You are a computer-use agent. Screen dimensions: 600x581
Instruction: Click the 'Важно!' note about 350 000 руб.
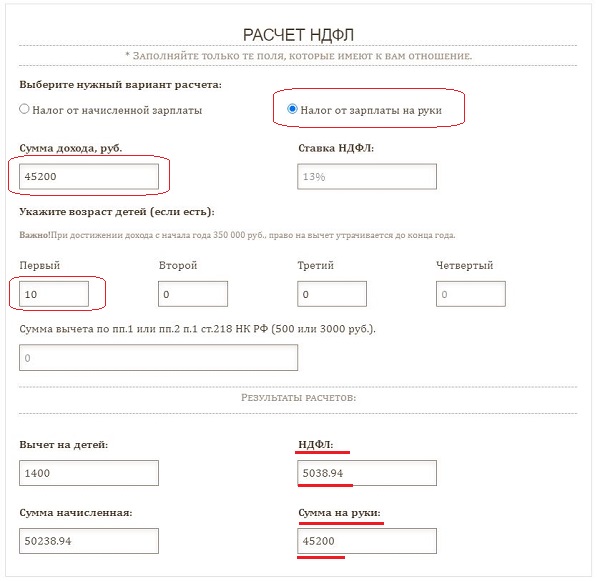coord(237,235)
